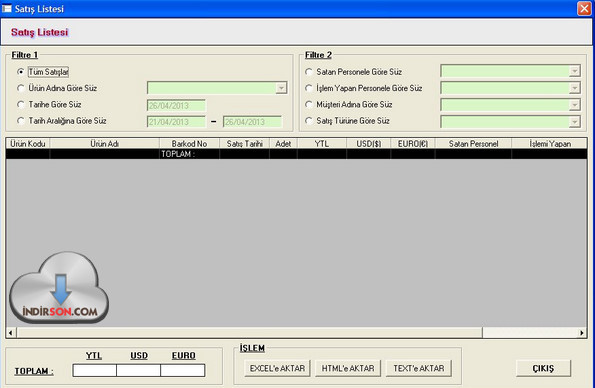The height and width of the screenshot is (388, 595).
Task: Select the Tüm Satışlar radio button
Action: (21, 72)
